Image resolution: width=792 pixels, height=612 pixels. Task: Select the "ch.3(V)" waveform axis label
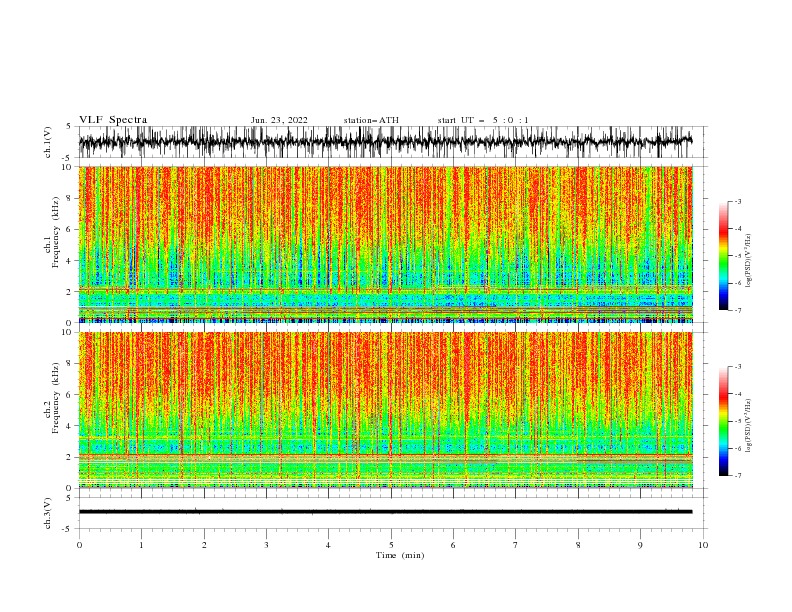point(48,513)
